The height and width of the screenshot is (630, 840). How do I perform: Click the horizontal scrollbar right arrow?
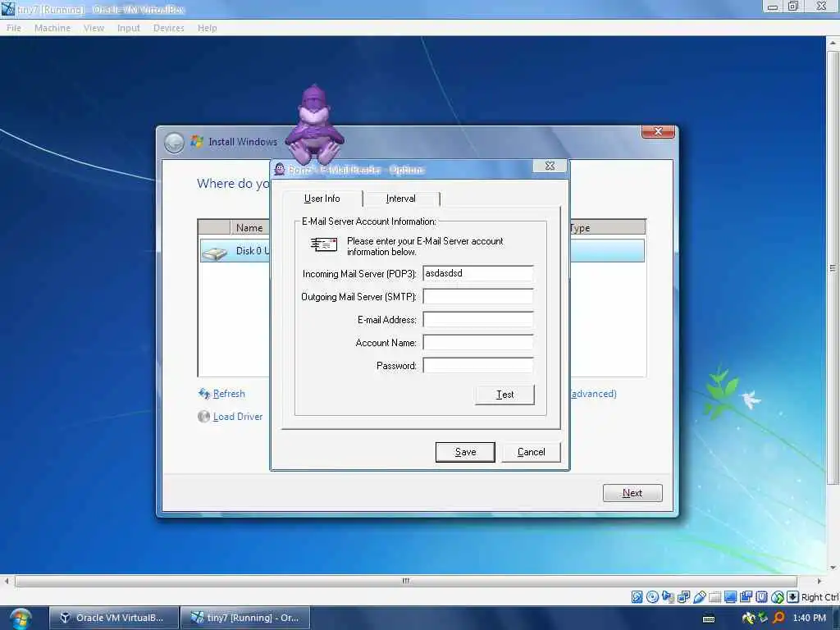coord(819,581)
